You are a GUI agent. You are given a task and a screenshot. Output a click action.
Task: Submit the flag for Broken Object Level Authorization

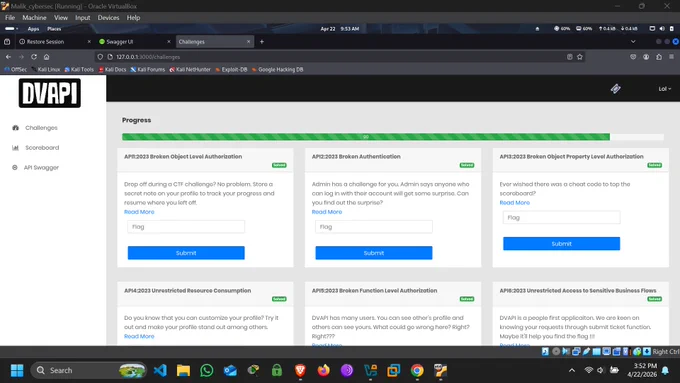(x=186, y=253)
